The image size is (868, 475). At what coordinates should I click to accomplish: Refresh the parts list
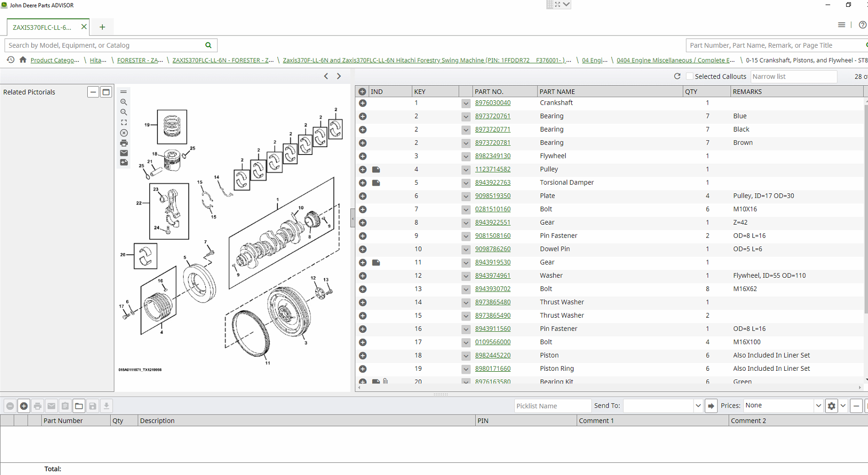[677, 76]
